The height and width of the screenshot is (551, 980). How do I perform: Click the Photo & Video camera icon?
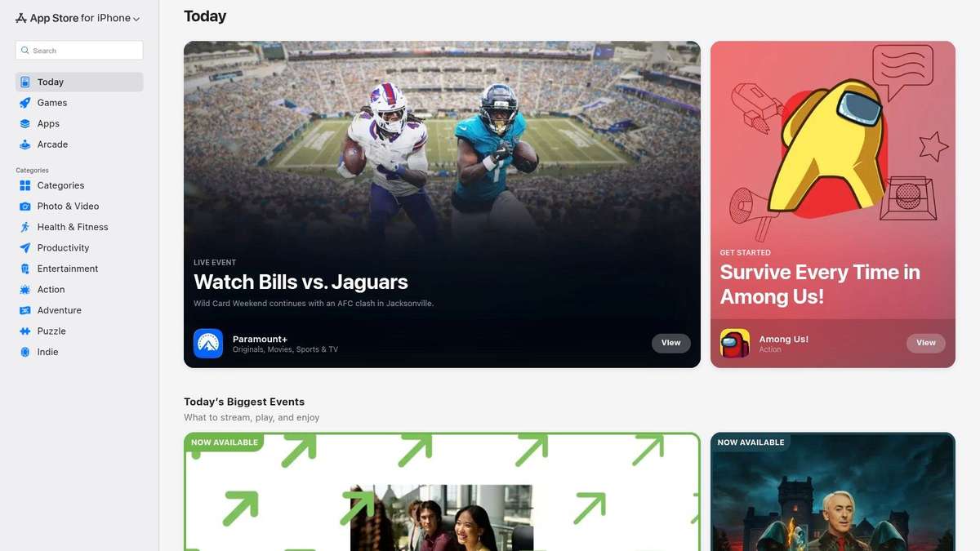(25, 207)
